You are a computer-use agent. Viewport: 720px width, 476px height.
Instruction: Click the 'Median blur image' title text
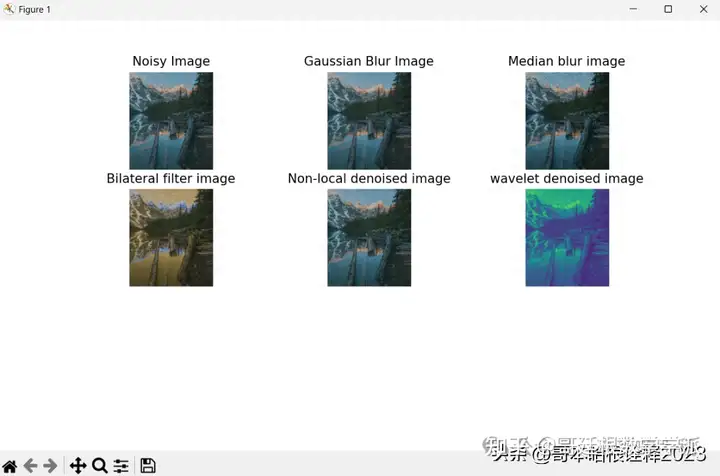567,61
